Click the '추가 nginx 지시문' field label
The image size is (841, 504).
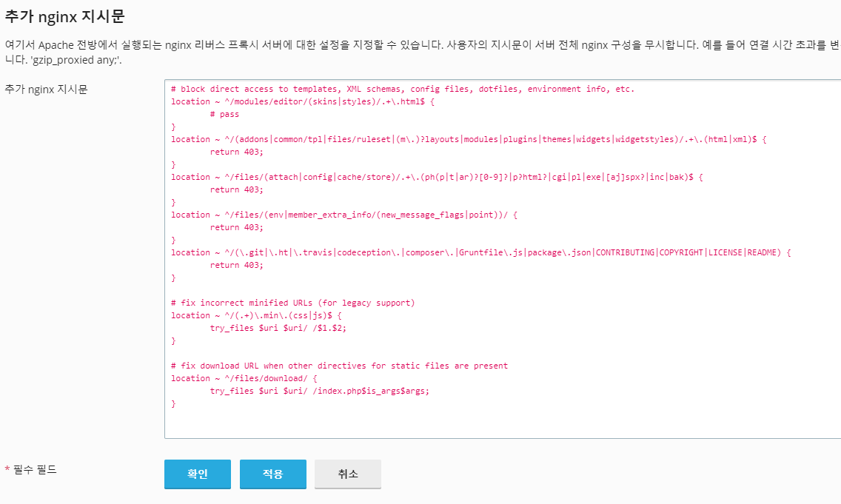pos(46,90)
